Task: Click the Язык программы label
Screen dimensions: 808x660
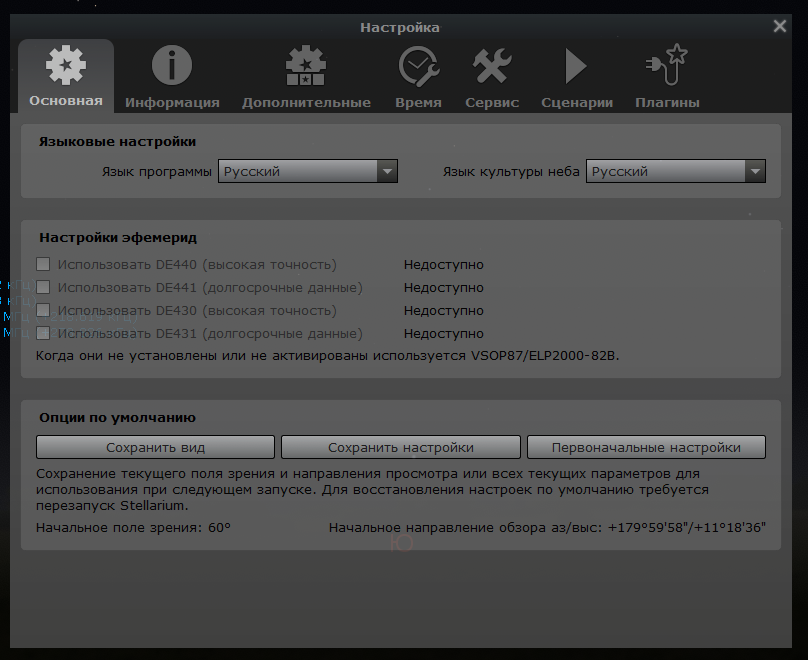Action: click(x=157, y=172)
